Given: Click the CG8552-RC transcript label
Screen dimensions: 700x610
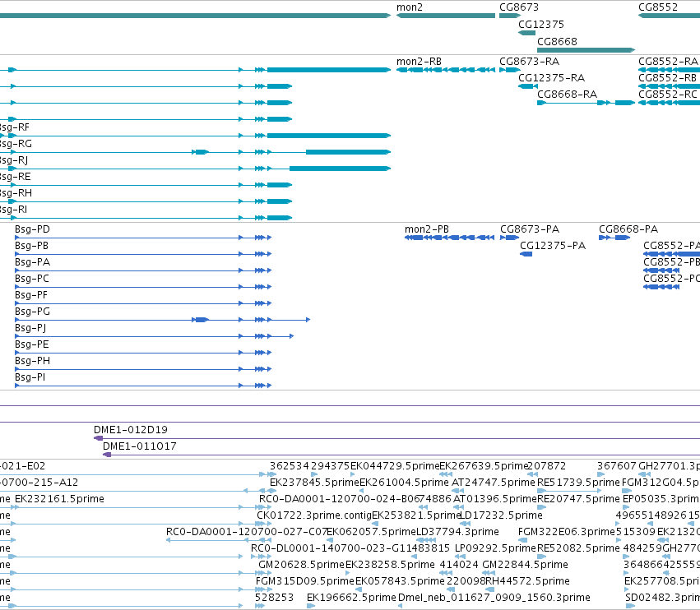Looking at the screenshot, I should (668, 95).
